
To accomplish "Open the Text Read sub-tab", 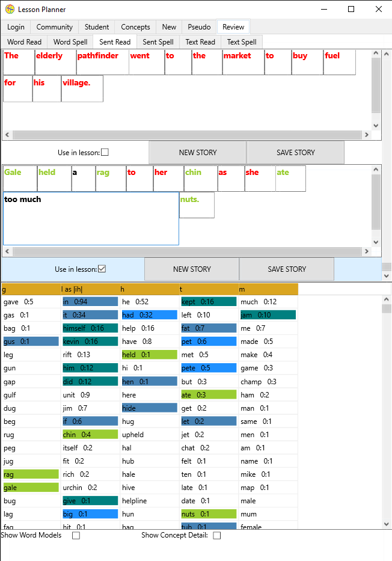I will point(200,42).
